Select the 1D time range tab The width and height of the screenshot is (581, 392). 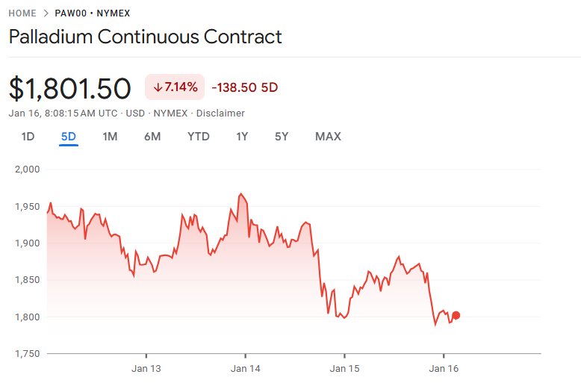[x=28, y=136]
